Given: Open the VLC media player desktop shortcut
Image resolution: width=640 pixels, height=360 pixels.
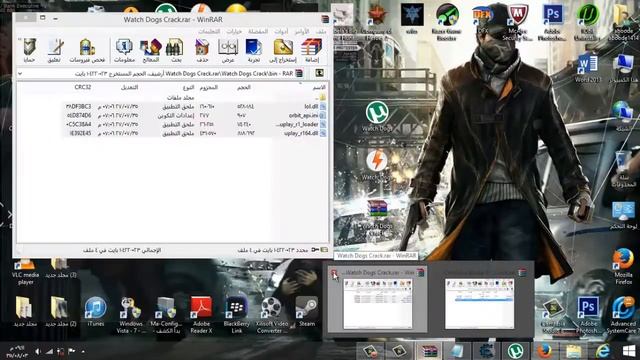Looking at the screenshot, I should coord(25,272).
